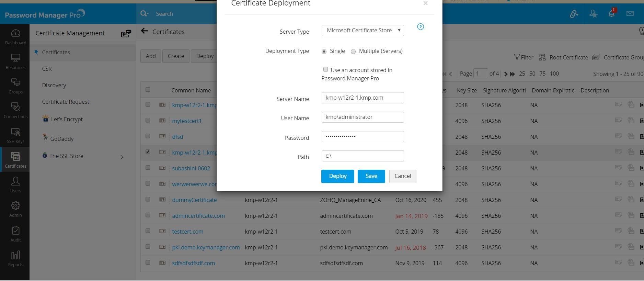644x281 pixels.
Task: Show 50 rows per page
Action: 532,74
